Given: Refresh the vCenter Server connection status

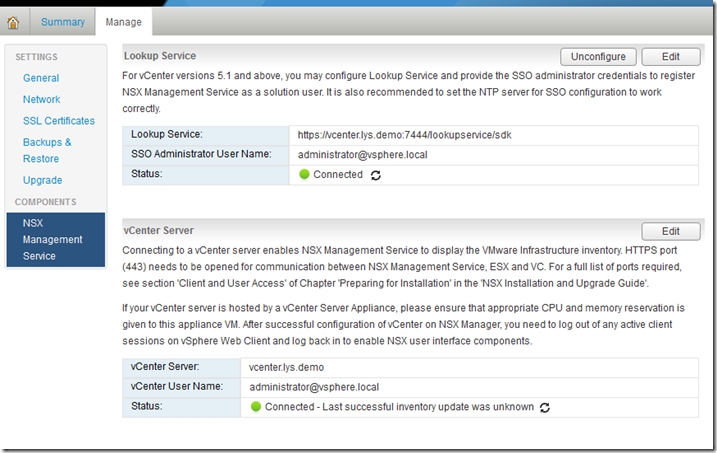Looking at the screenshot, I should click(545, 407).
